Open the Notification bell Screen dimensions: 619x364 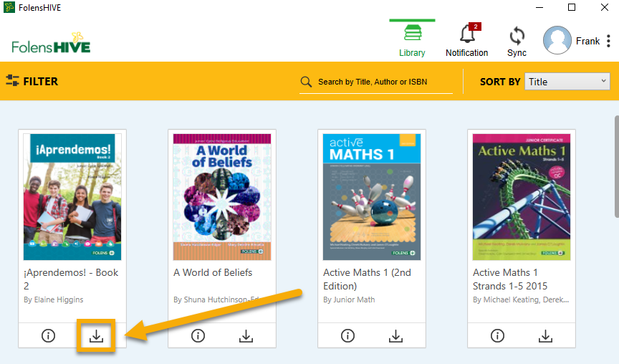pyautogui.click(x=467, y=40)
